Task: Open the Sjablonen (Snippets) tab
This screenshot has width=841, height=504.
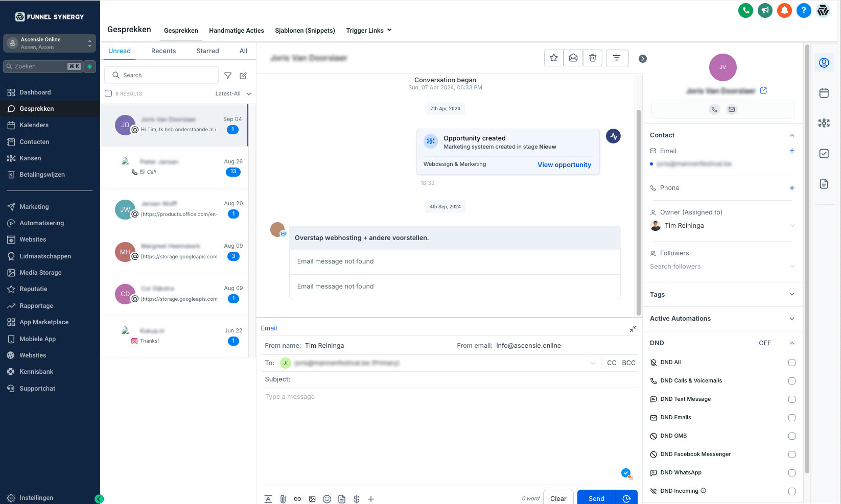Action: coord(305,31)
